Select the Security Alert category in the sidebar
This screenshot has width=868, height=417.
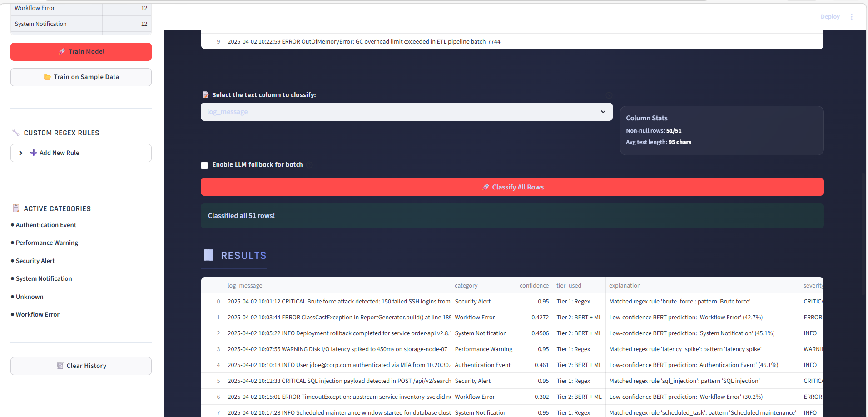(35, 260)
